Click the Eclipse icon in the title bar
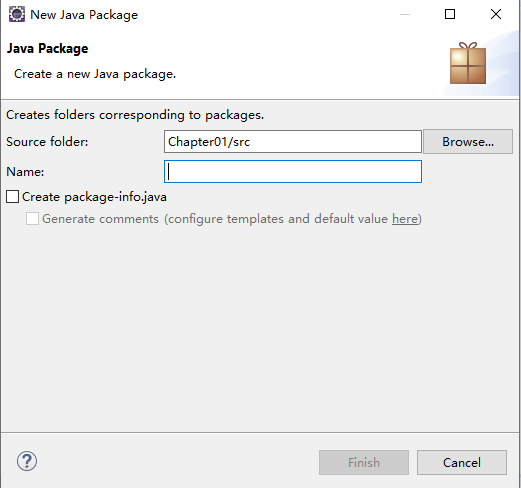 click(17, 14)
